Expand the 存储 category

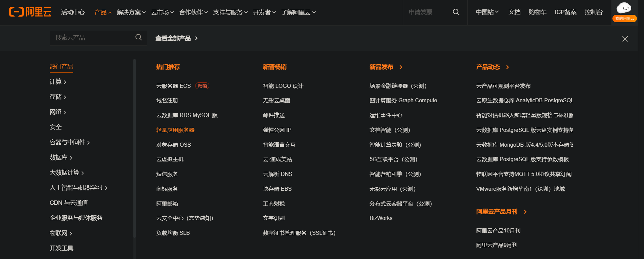[x=58, y=97]
